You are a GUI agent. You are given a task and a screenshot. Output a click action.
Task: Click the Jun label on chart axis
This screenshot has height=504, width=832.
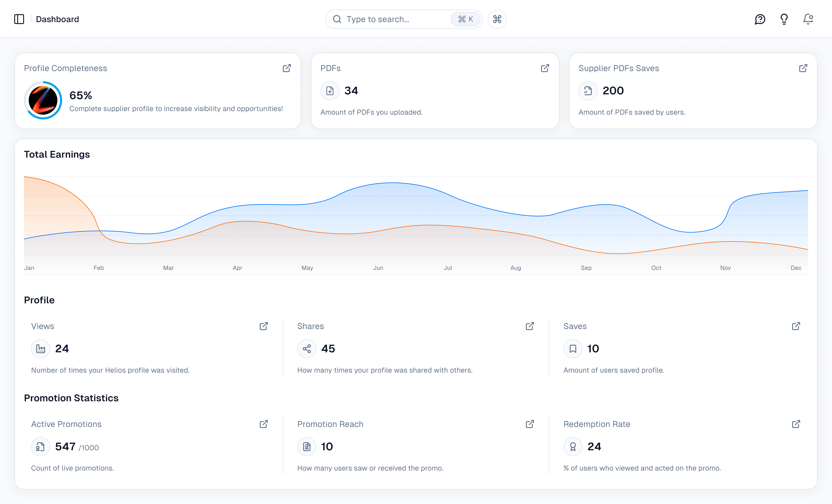pyautogui.click(x=378, y=268)
